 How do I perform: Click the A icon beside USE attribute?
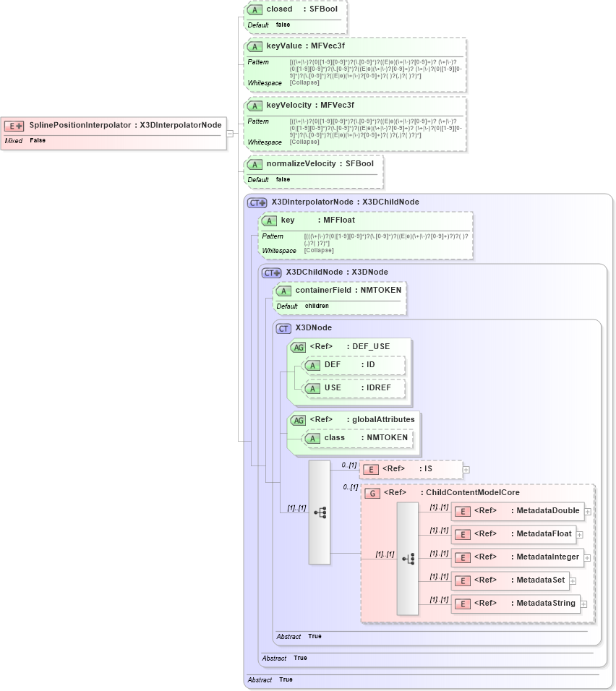point(312,388)
